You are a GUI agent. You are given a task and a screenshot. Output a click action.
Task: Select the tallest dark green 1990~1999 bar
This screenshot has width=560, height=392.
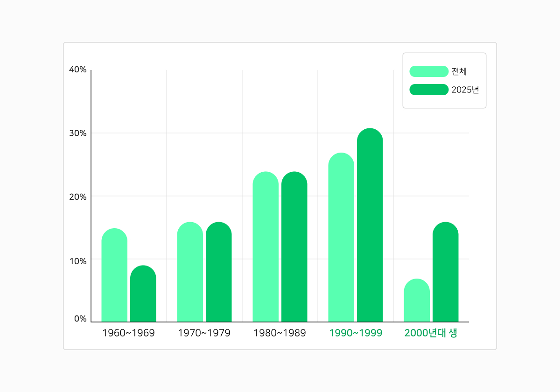pos(370,225)
